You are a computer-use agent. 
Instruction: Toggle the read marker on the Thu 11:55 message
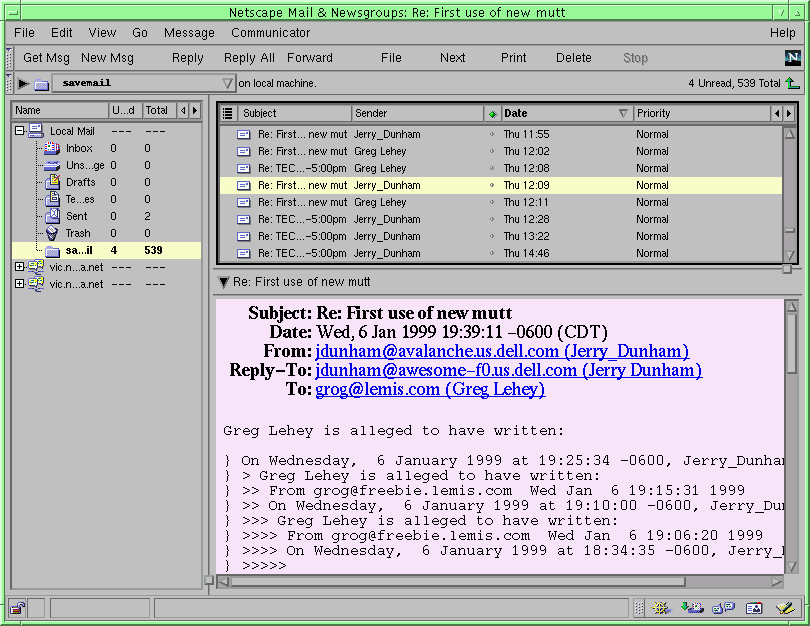pos(492,134)
